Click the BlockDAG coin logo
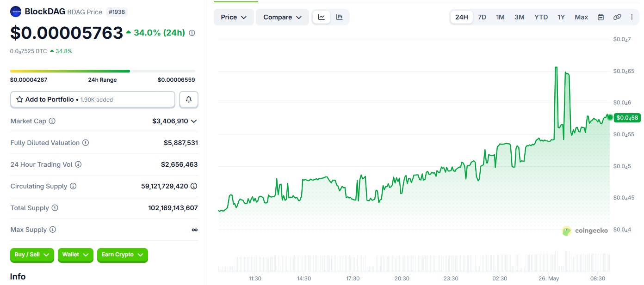Screen dimensions: 644x285 click(16, 12)
